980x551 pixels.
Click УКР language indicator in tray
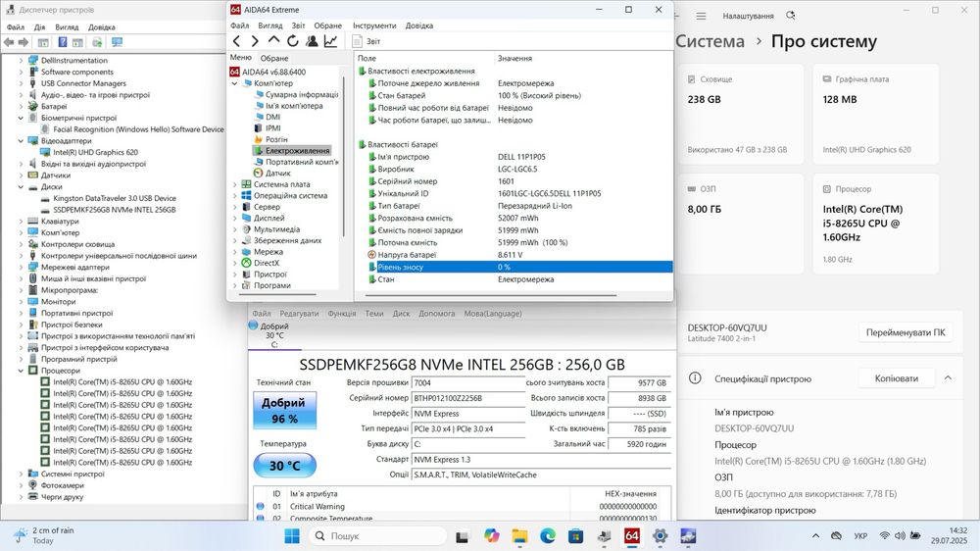coord(860,536)
